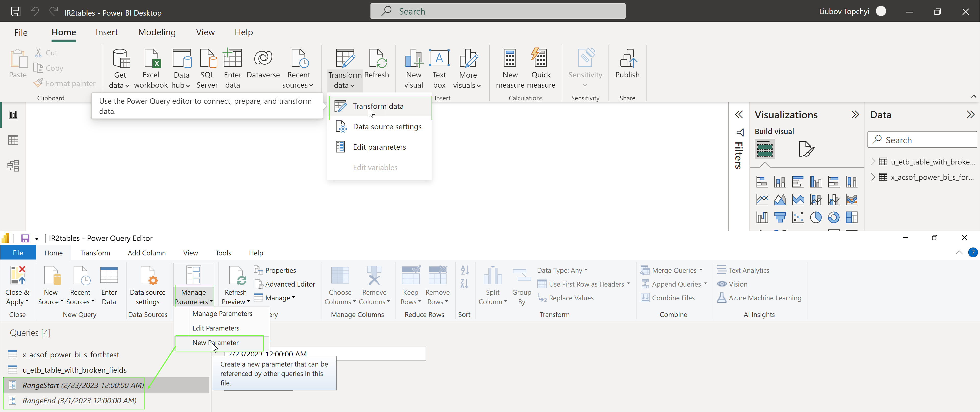This screenshot has height=412, width=980.
Task: Collapse the Visualizations pane
Action: click(x=855, y=115)
